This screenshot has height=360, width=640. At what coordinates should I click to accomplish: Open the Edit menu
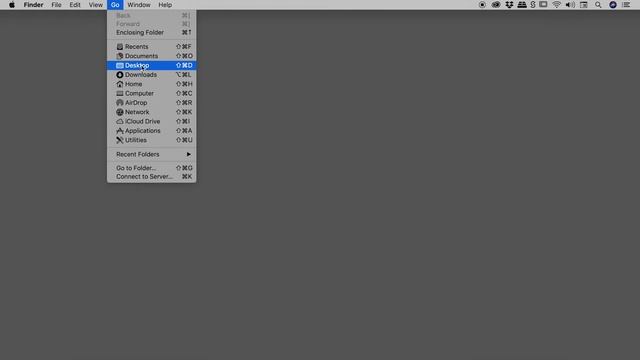click(75, 5)
